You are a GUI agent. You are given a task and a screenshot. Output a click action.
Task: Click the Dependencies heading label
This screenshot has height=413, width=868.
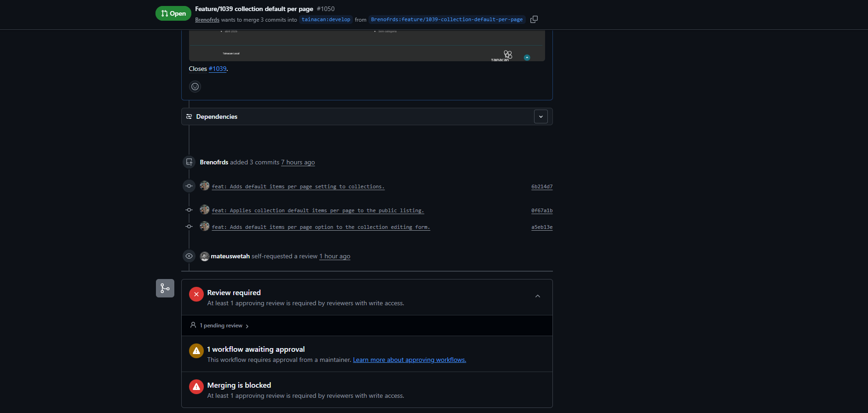(217, 116)
